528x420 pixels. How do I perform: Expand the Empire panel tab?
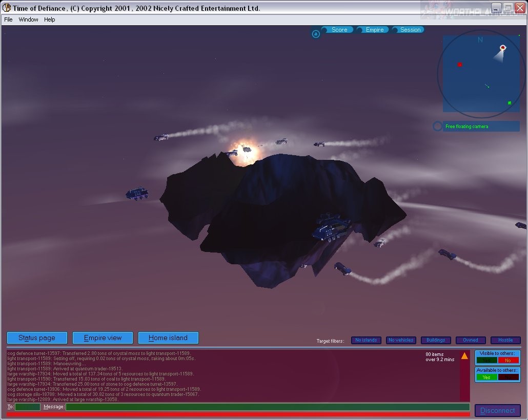click(x=374, y=30)
